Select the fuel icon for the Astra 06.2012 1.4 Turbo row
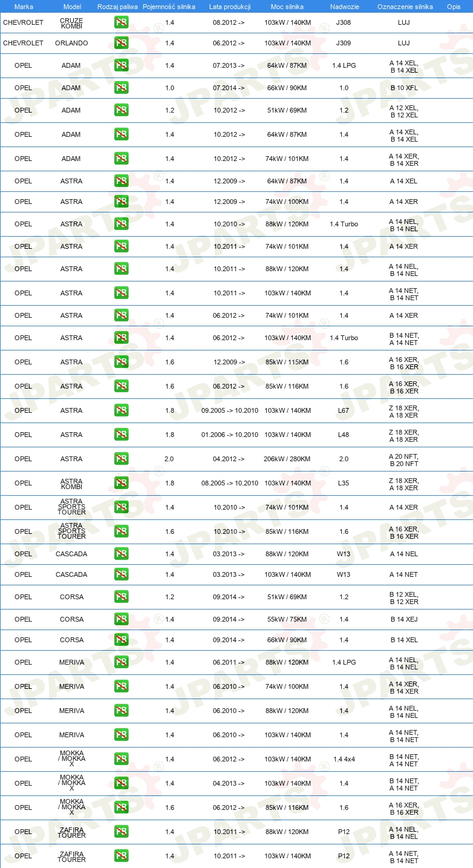The width and height of the screenshot is (473, 868). (x=121, y=338)
